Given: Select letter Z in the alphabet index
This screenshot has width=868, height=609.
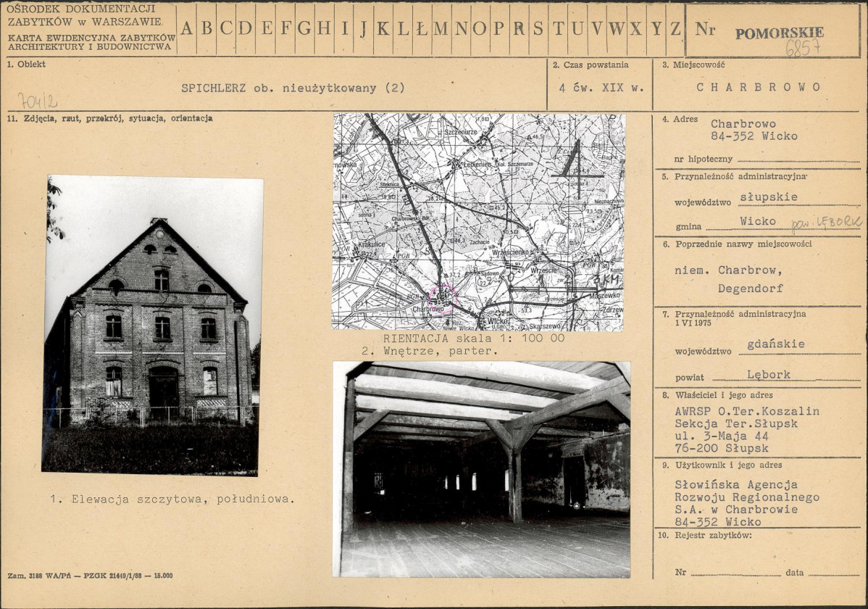Looking at the screenshot, I should tap(675, 29).
